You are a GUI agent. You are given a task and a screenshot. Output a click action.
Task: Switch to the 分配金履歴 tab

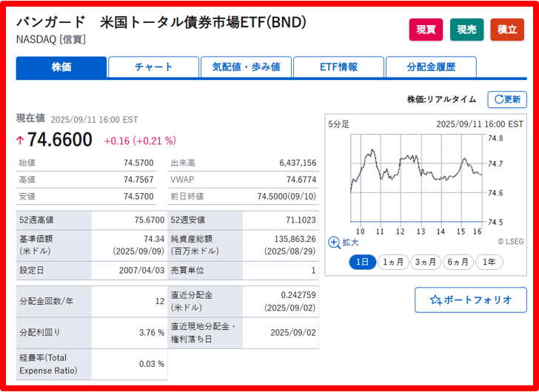[431, 67]
